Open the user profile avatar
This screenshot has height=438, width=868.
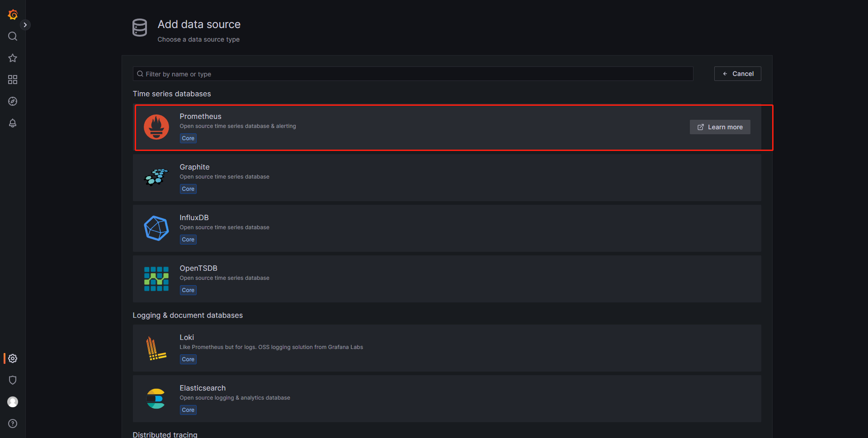tap(13, 402)
